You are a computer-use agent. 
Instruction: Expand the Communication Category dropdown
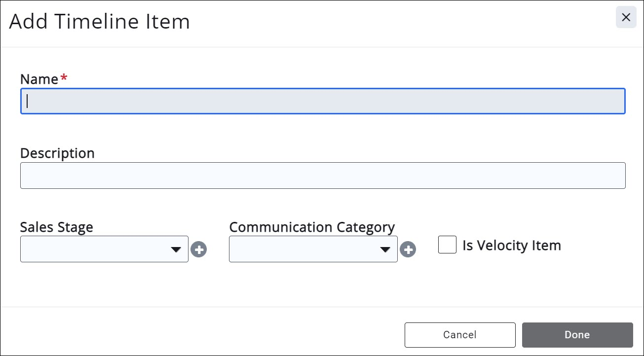click(x=313, y=249)
